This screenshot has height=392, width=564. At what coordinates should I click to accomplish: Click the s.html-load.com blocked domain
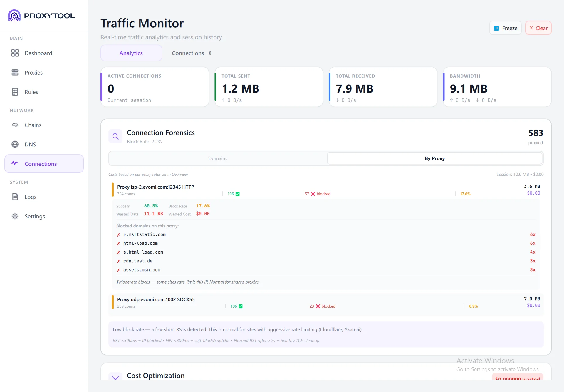(143, 252)
